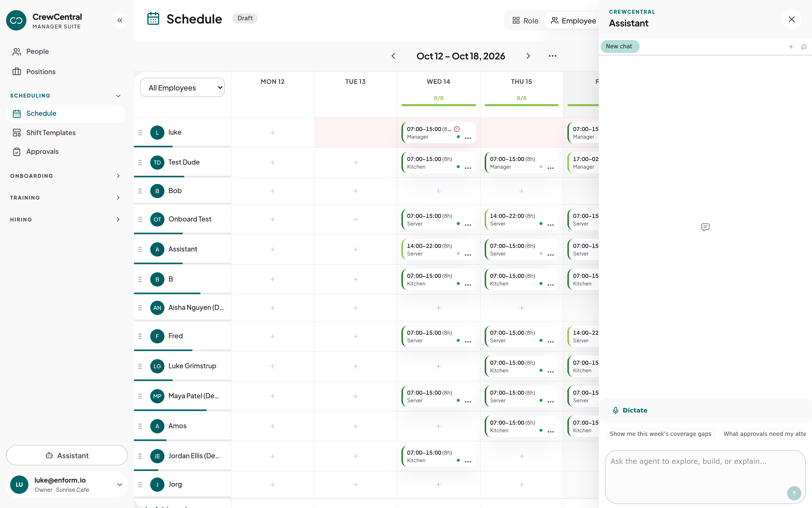The width and height of the screenshot is (812, 508).
Task: Open chat history icon
Action: [804, 47]
